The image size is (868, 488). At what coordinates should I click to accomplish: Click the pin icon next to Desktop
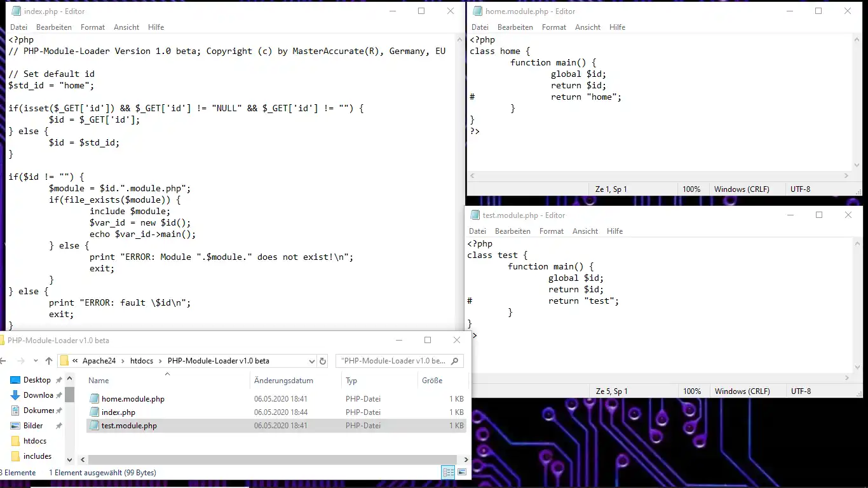pyautogui.click(x=59, y=380)
